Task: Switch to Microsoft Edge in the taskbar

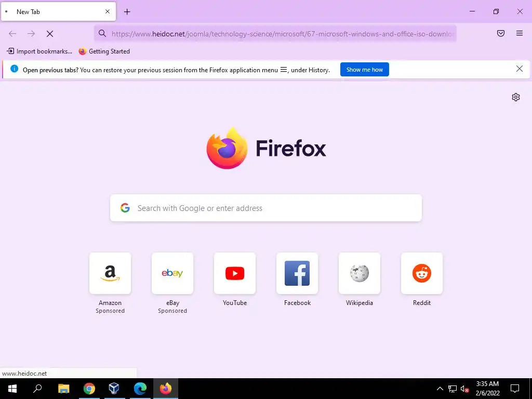Action: tap(140, 389)
